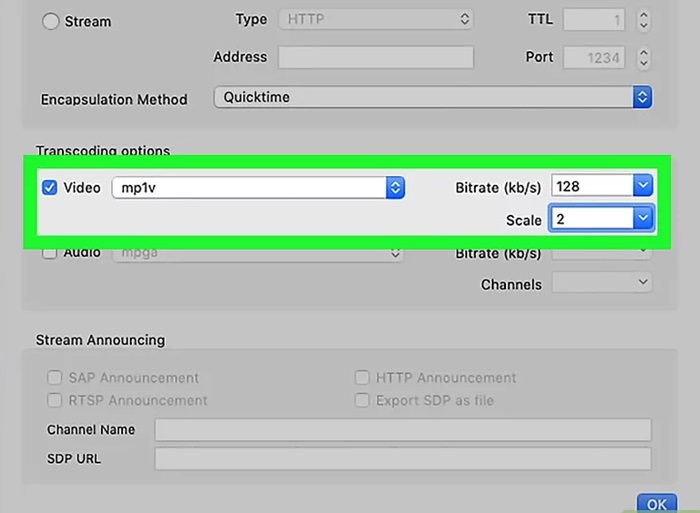Open the Encapsulation Method Quicktime dropdown
The width and height of the screenshot is (700, 513).
point(432,97)
